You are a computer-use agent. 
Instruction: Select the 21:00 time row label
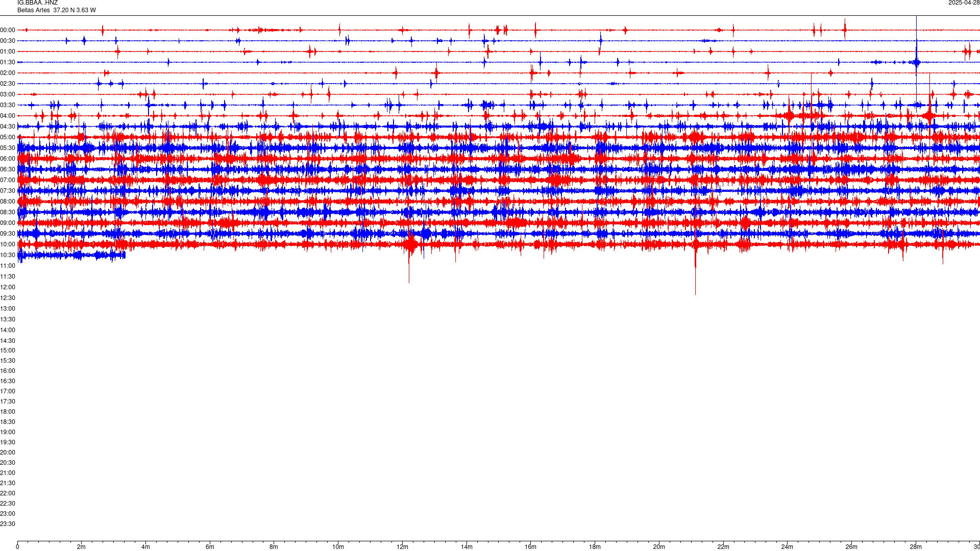8,473
